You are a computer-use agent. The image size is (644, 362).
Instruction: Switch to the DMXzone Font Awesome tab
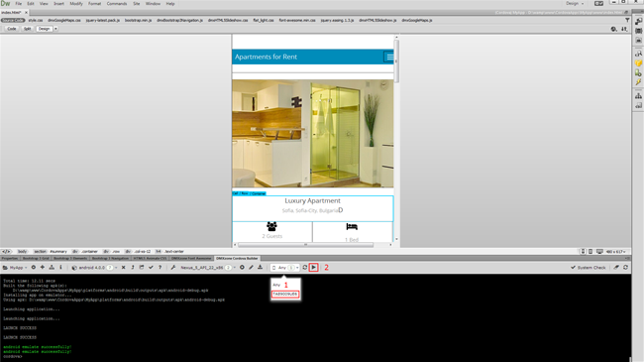click(191, 258)
